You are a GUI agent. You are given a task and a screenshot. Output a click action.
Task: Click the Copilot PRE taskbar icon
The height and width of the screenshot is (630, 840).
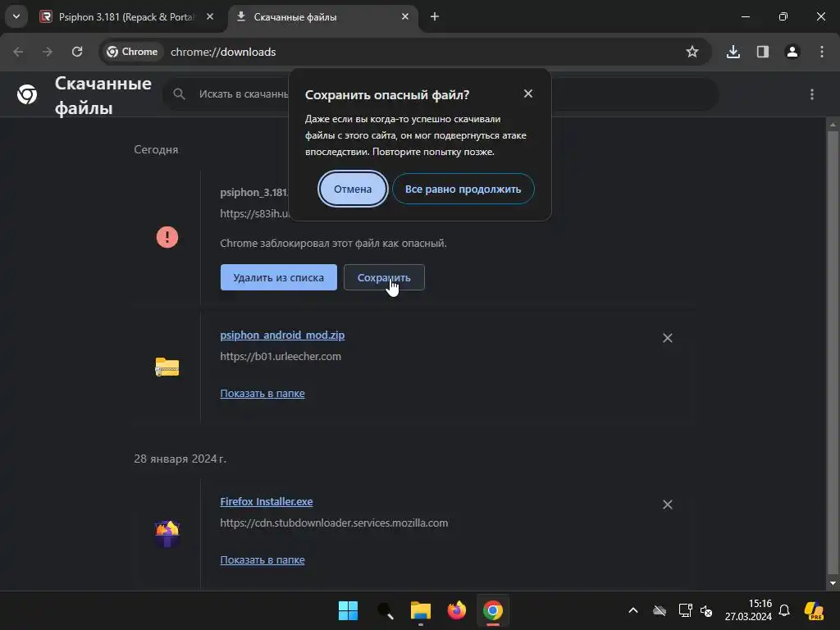click(x=815, y=610)
